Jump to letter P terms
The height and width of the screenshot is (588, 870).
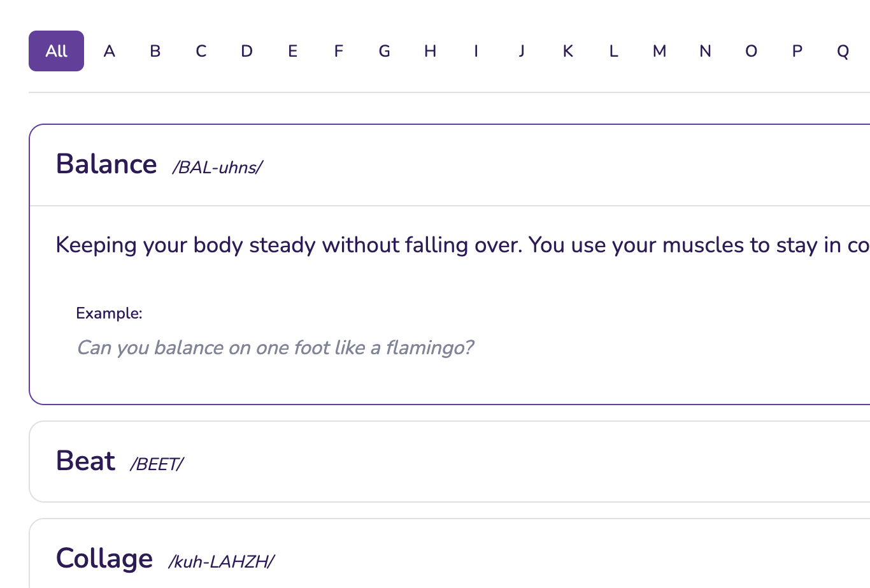(x=797, y=51)
